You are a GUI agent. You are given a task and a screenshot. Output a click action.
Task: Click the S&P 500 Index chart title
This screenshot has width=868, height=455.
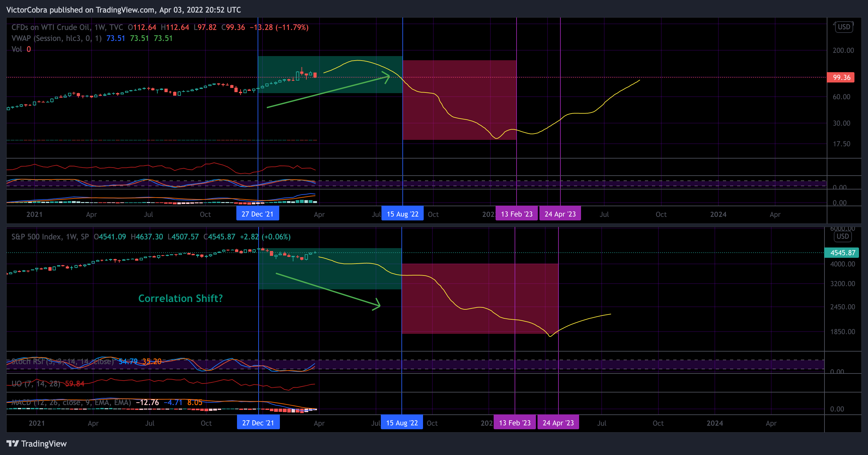50,237
